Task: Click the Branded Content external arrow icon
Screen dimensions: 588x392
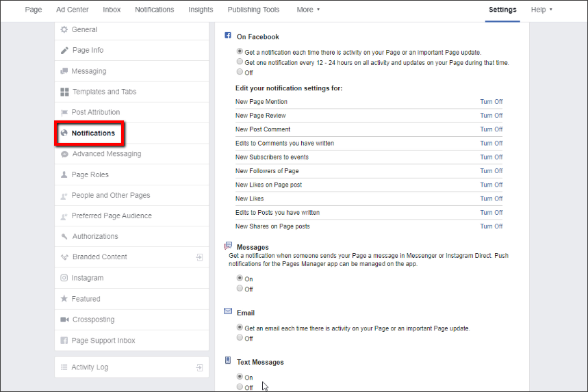Action: [x=199, y=257]
